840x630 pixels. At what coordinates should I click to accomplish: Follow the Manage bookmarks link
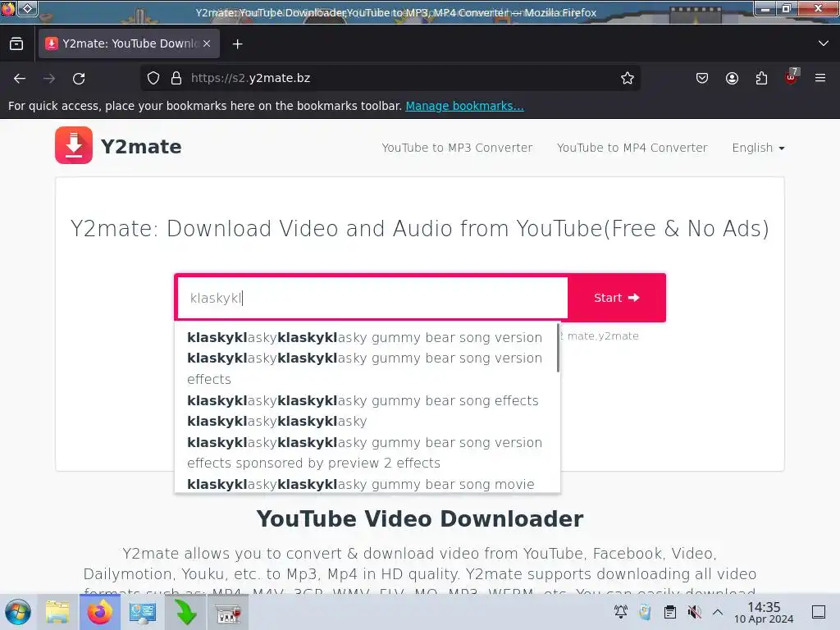(x=464, y=106)
